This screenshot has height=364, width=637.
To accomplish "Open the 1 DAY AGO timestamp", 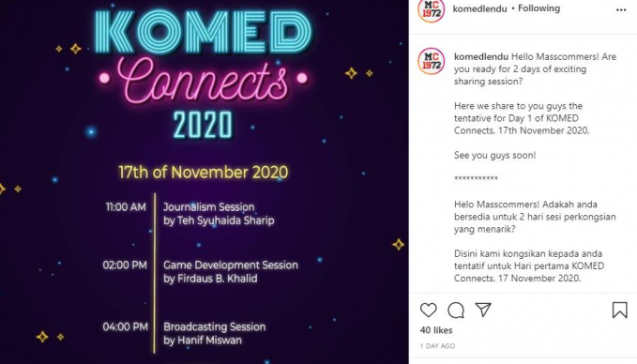I will [437, 346].
